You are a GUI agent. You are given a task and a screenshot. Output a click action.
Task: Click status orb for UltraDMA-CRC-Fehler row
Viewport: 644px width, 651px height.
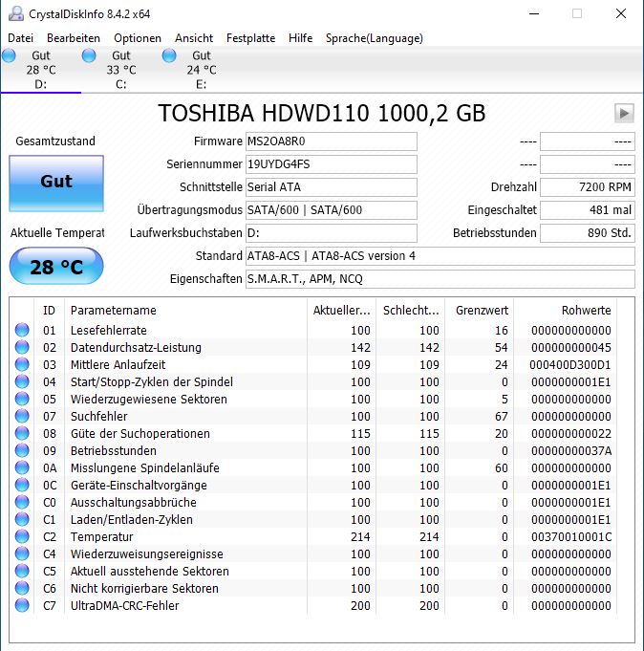[x=22, y=605]
